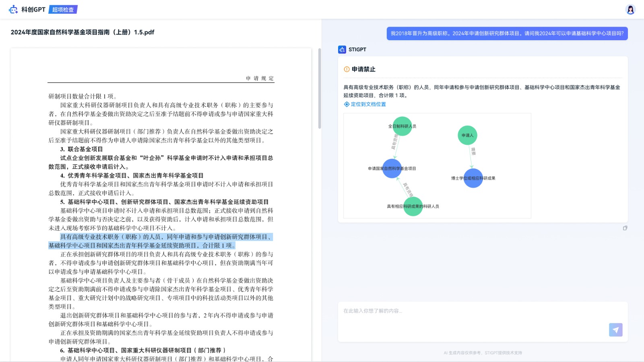Click the heading 6. 基础科学中心项目、国家重大科研仪器研制项目

143,350
